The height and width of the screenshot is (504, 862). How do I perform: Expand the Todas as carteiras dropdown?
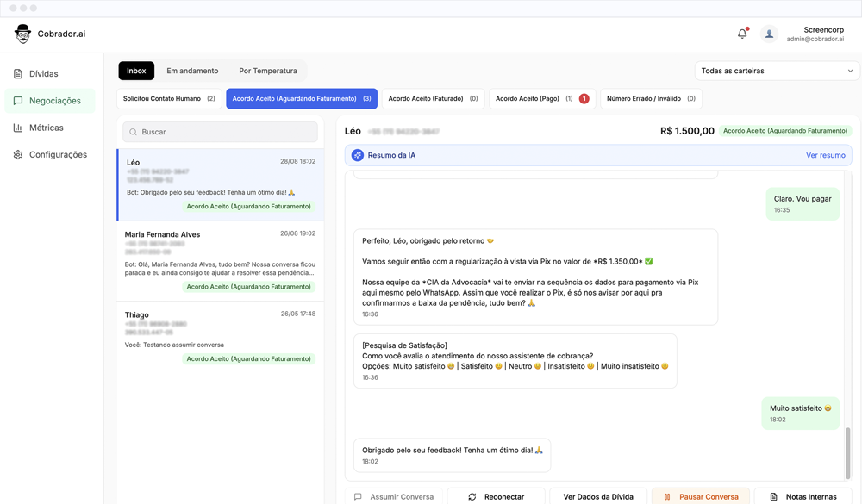[777, 71]
